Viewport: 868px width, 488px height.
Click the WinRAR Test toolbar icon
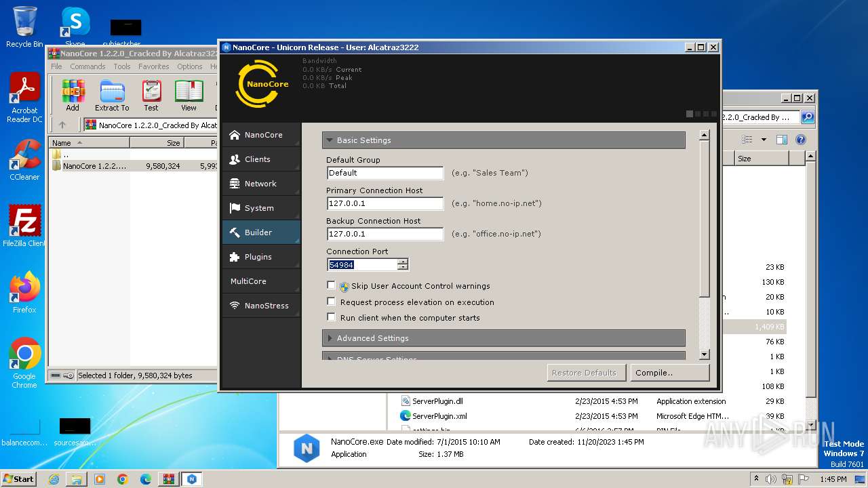pos(151,95)
